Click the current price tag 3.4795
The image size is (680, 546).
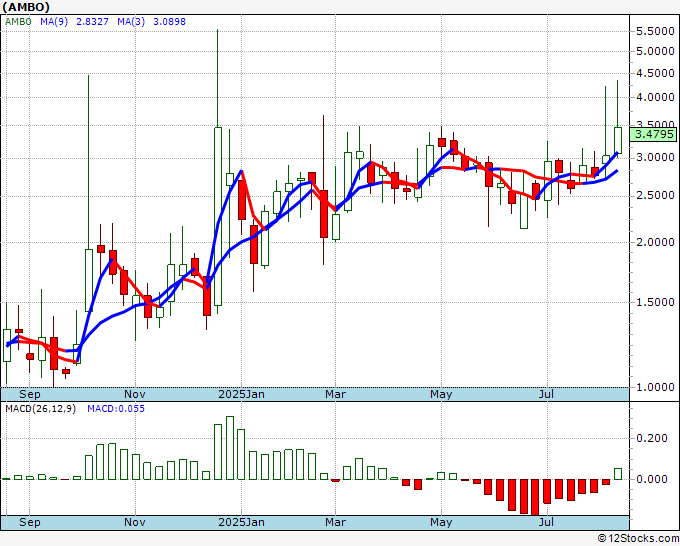click(x=654, y=134)
